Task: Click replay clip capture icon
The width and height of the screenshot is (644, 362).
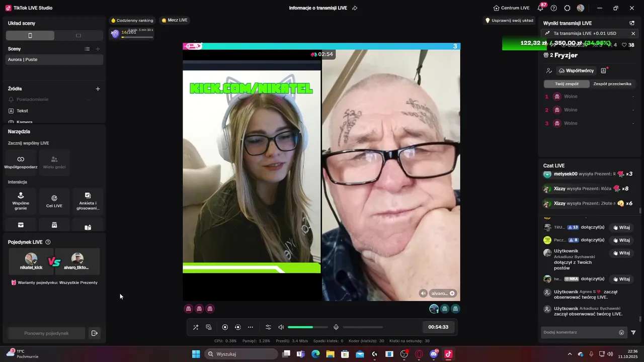Action: pyautogui.click(x=238, y=327)
